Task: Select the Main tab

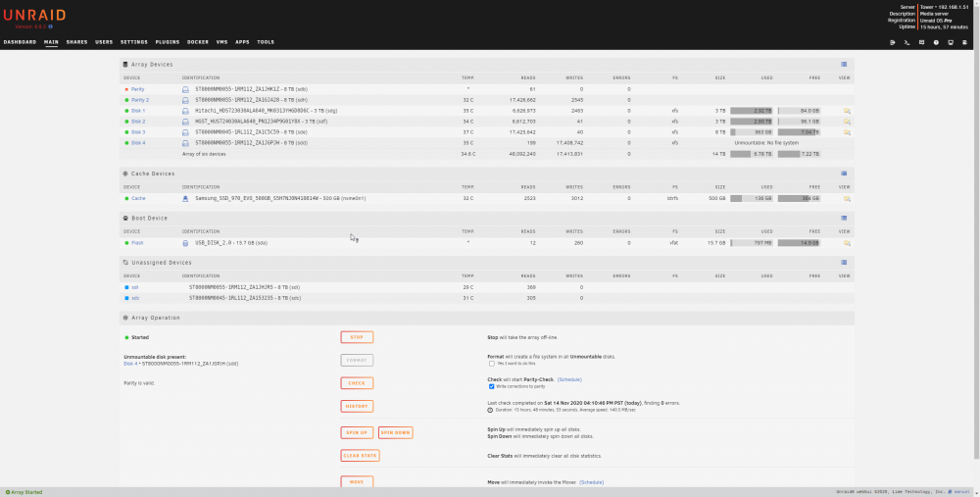Action: tap(51, 42)
